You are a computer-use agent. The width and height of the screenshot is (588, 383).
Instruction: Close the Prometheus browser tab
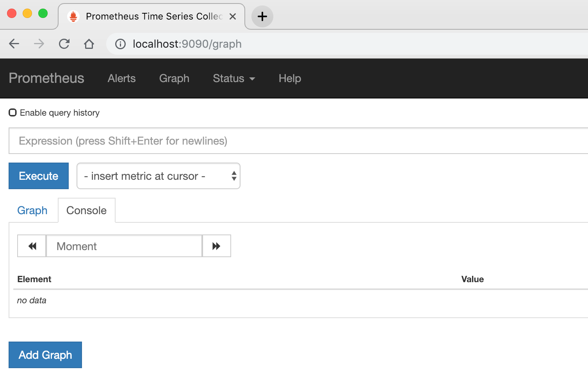[233, 16]
